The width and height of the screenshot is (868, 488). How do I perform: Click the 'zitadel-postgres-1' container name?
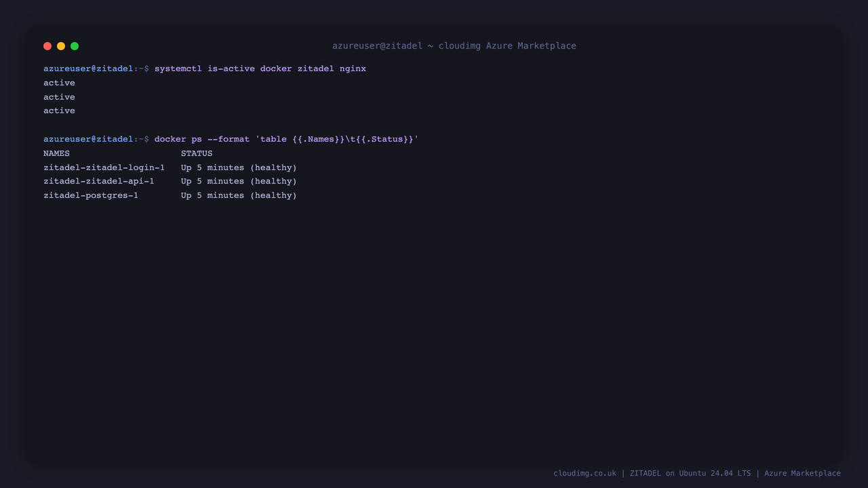91,195
